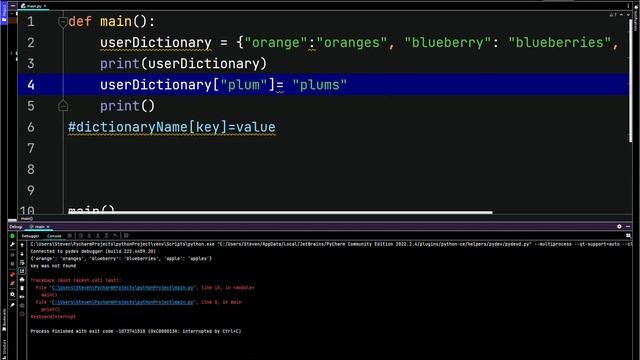Click the Evaluate Expression icon
Viewport: 640px width, 360px height.
tap(126, 236)
